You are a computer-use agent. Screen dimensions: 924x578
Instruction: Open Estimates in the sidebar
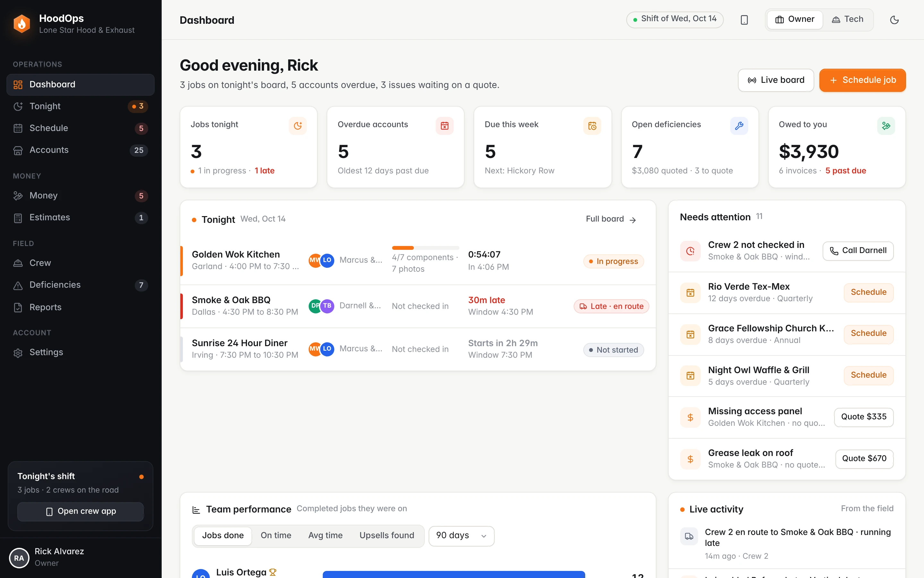click(80, 217)
